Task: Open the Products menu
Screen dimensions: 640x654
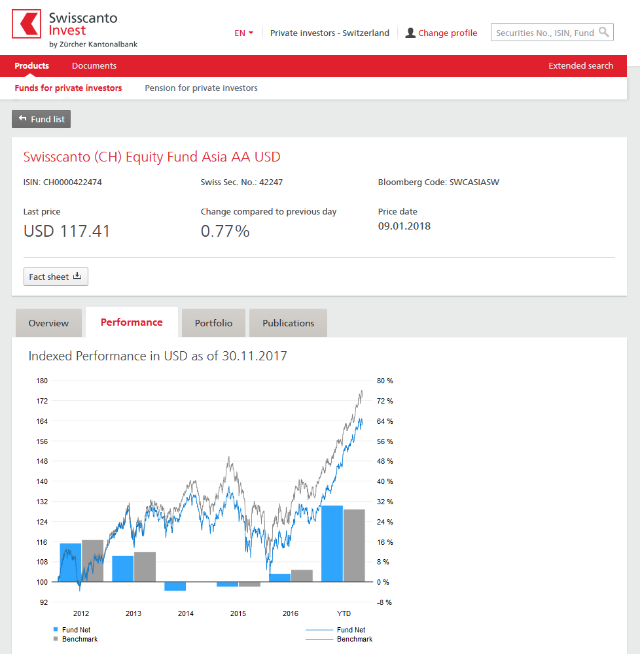Action: [x=32, y=66]
